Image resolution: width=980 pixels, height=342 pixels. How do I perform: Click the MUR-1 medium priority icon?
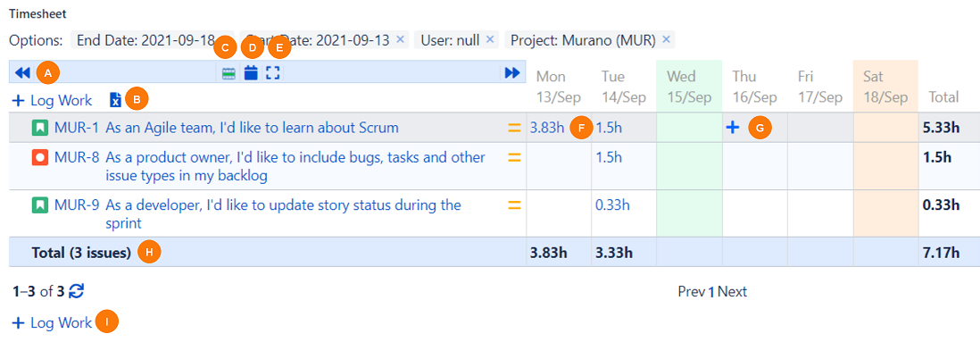pyautogui.click(x=514, y=129)
